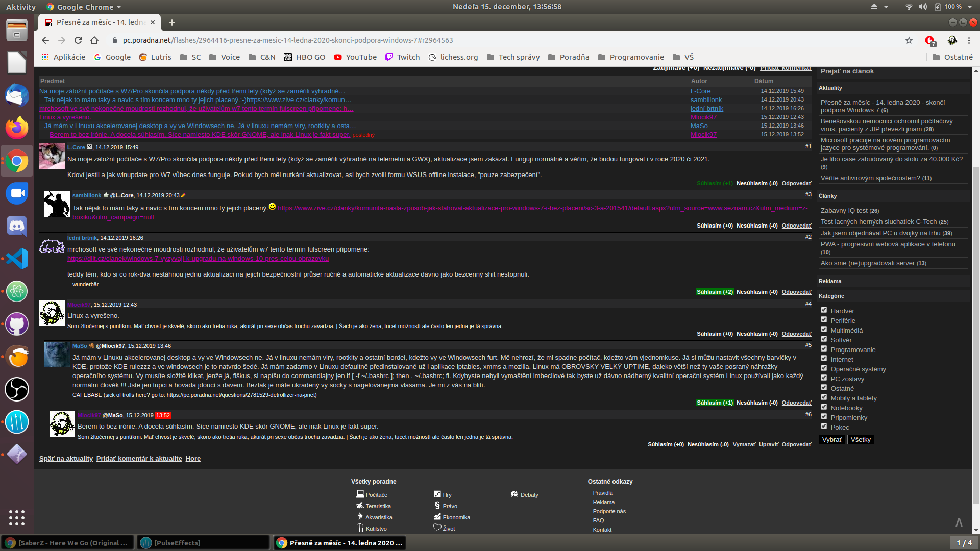Open the system status menu dropdown
The image size is (980, 551).
click(969, 7)
